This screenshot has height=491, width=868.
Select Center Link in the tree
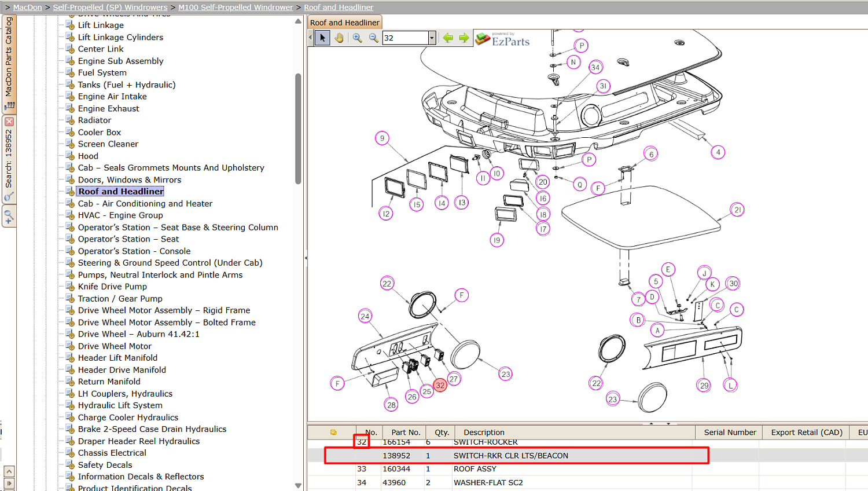pos(101,49)
